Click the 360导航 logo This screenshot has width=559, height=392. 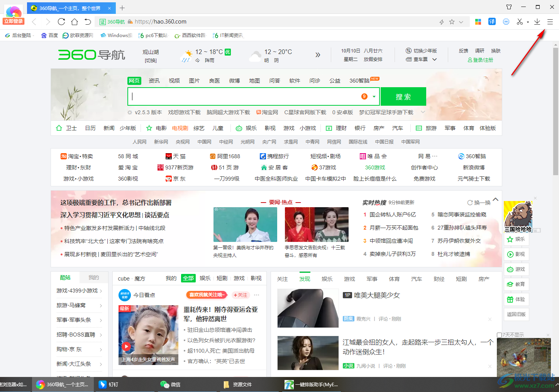[91, 54]
